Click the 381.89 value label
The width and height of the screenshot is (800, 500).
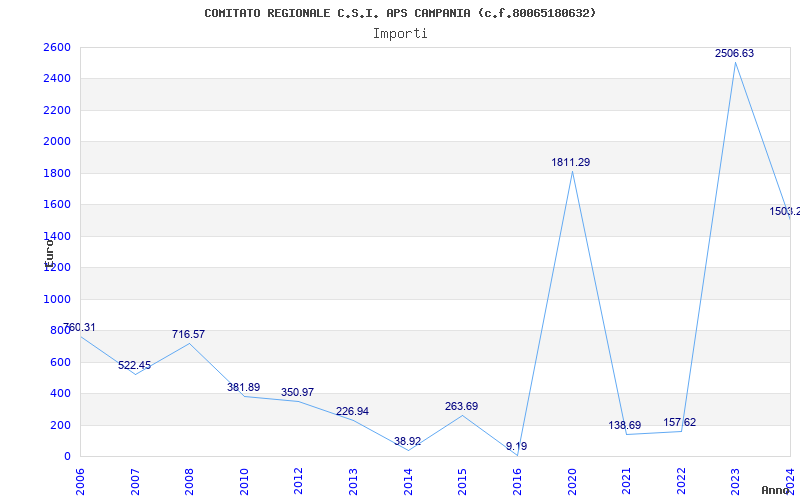[243, 387]
